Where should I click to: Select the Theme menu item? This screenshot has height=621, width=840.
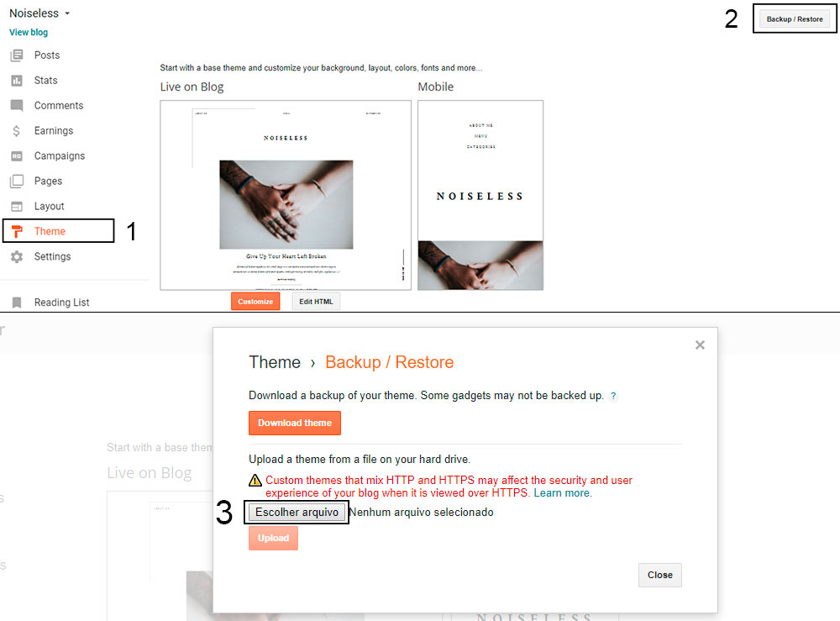point(59,231)
